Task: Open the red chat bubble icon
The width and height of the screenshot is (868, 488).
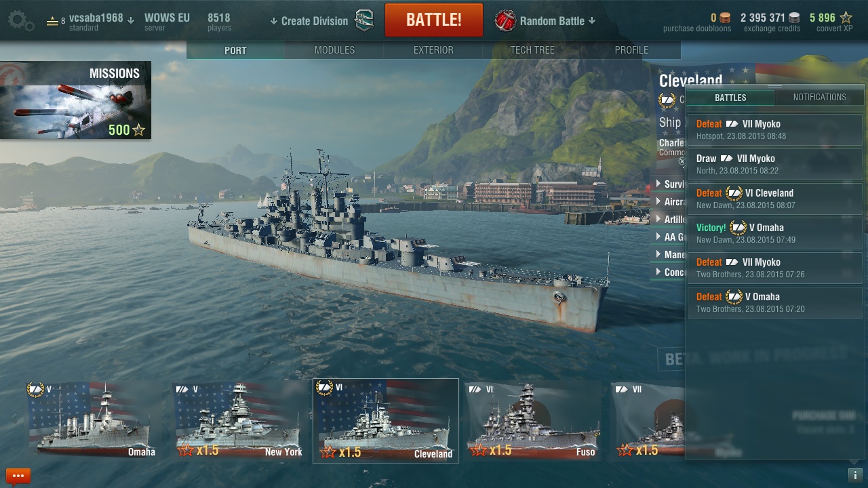Action: (x=18, y=476)
